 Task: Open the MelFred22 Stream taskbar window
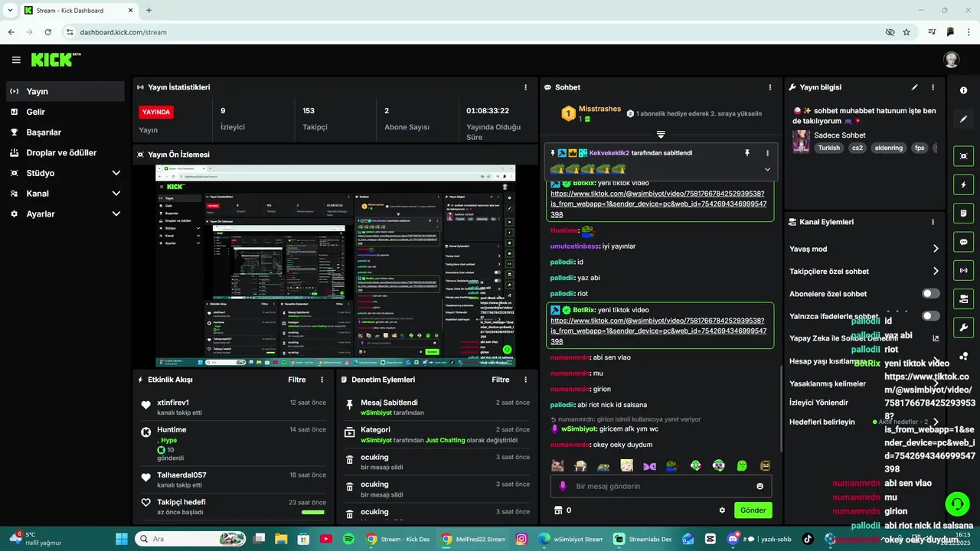(x=474, y=539)
